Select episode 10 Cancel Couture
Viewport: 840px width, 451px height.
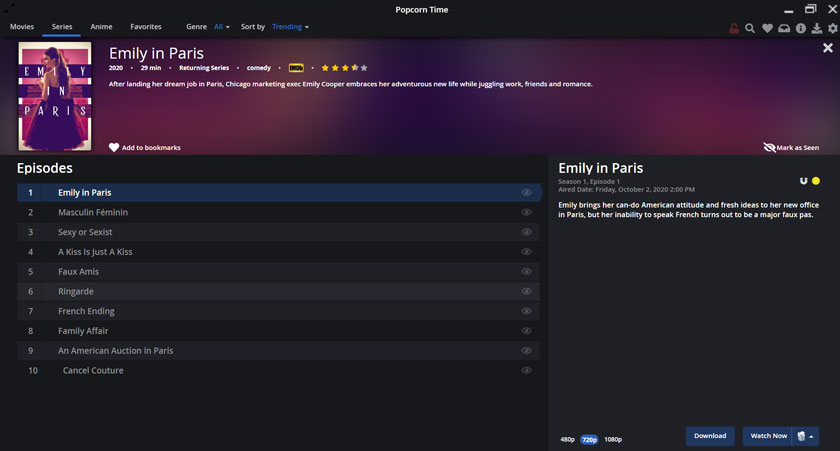(x=279, y=371)
